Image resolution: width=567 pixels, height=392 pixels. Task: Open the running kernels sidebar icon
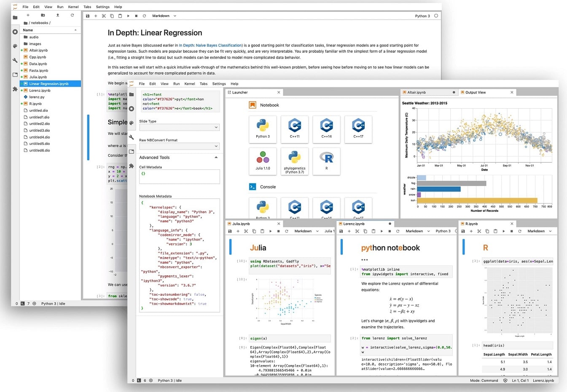point(132,109)
